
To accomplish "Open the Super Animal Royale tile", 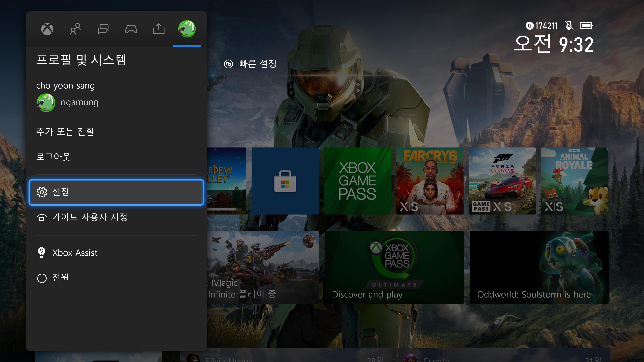I will click(575, 181).
